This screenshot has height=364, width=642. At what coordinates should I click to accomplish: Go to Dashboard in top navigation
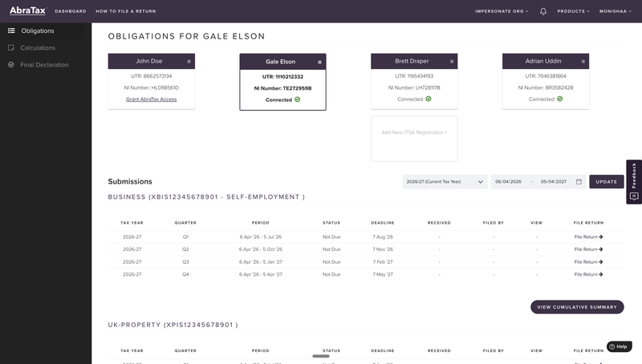[x=71, y=11]
